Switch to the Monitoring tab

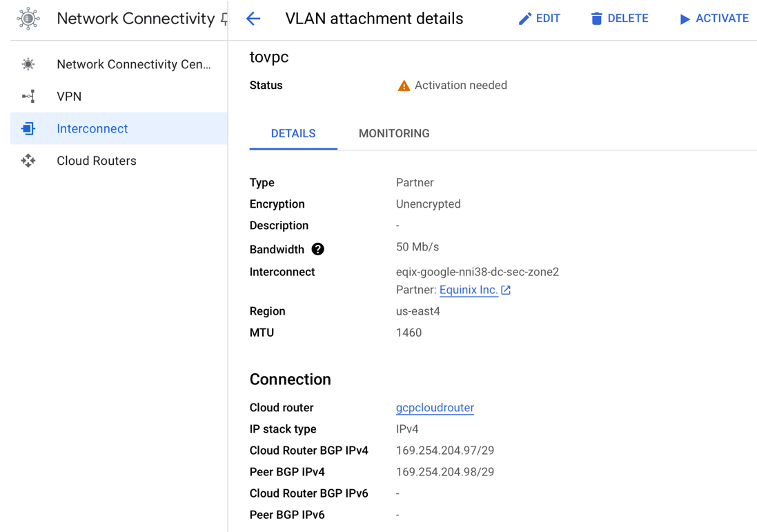click(x=394, y=134)
